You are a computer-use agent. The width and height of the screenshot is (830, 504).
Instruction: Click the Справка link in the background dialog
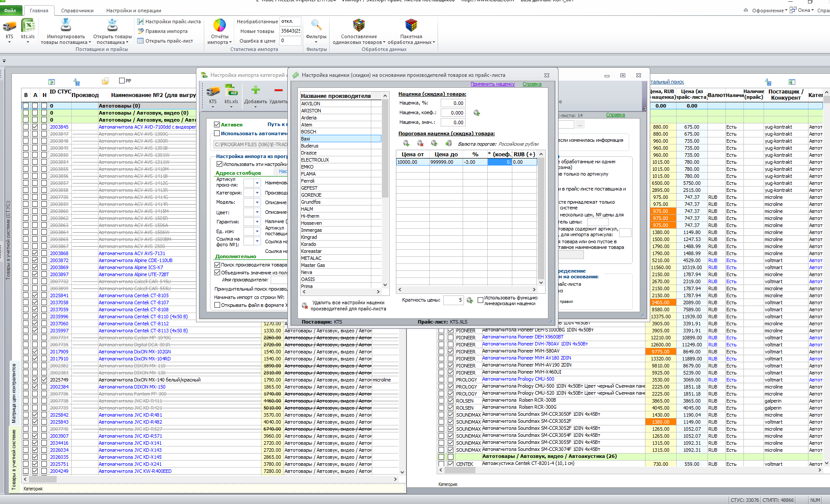pyautogui.click(x=615, y=115)
